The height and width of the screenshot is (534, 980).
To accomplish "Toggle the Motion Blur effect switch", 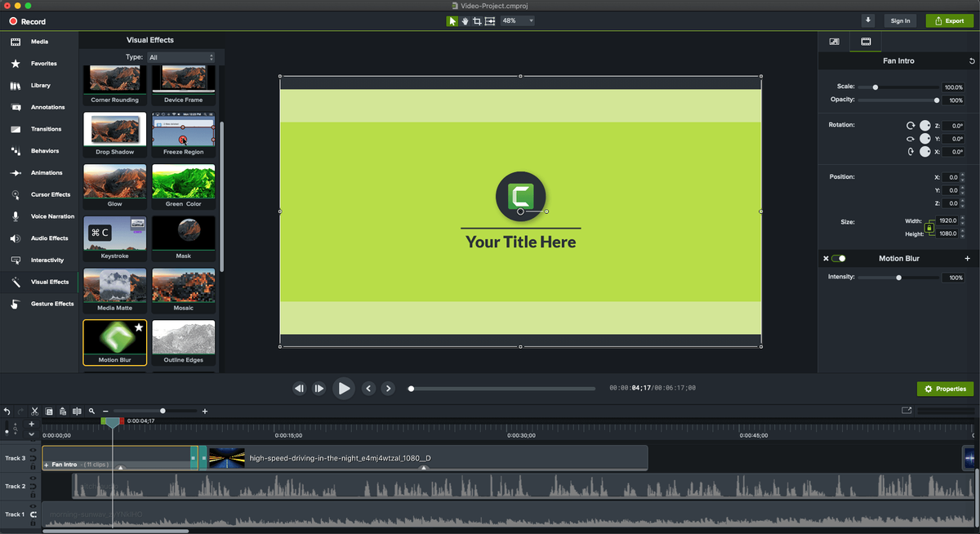I will click(x=839, y=259).
